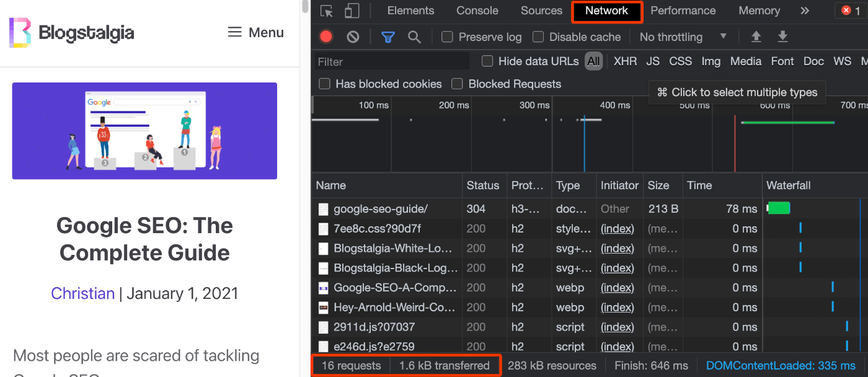Select the Blogstalgia-White-Lo… request
This screenshot has width=868, height=377.
click(589, 249)
